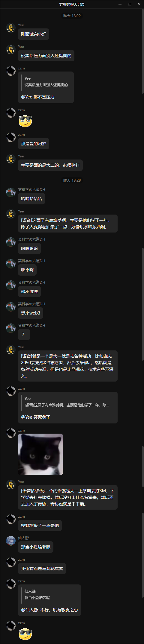Click the voice message about 2050 volunteers
Screen dimensions: 144x644
tap(67, 366)
